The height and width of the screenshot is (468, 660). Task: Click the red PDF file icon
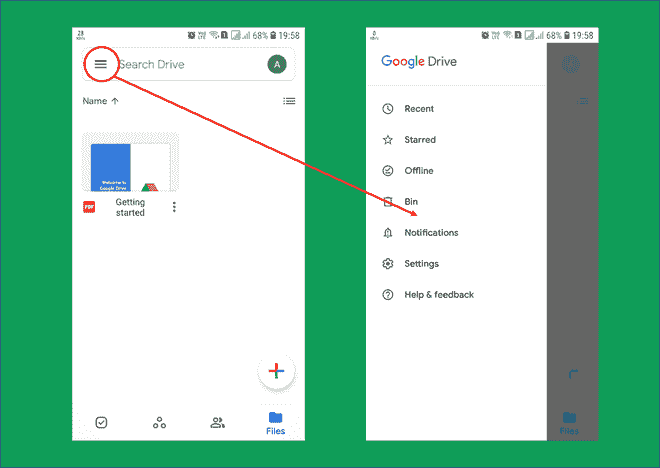(x=89, y=207)
